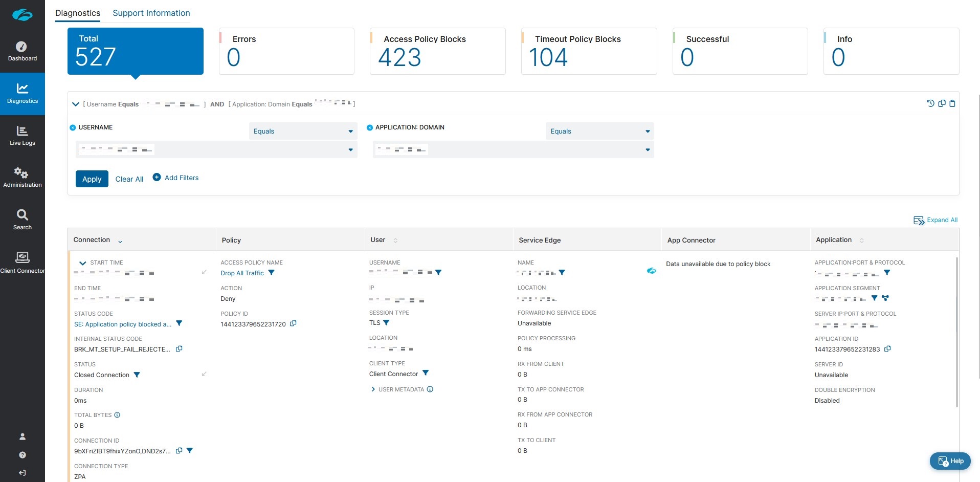
Task: Select the Errors card
Action: click(286, 51)
